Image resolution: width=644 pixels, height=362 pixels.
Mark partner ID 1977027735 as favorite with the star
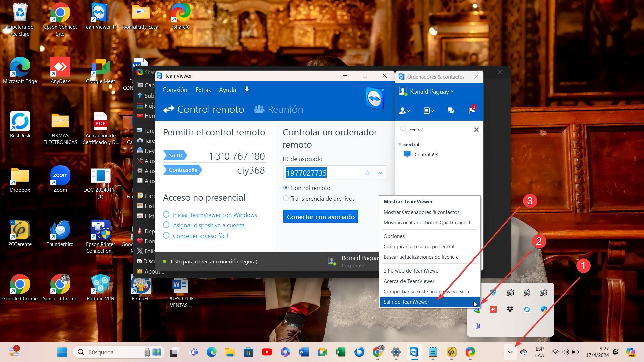click(368, 173)
